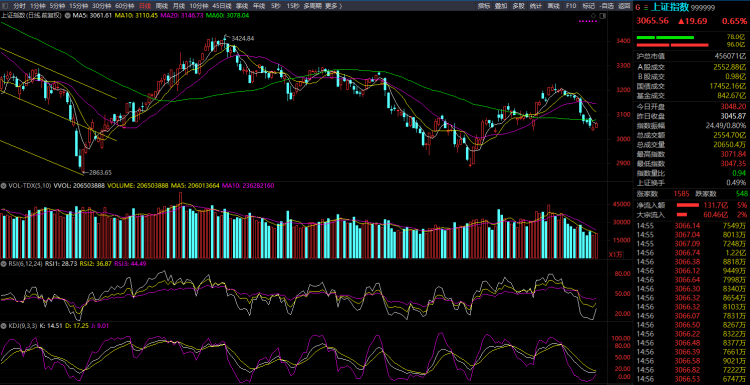
Task: Switch to the 分时 intraday view
Action: [19, 6]
